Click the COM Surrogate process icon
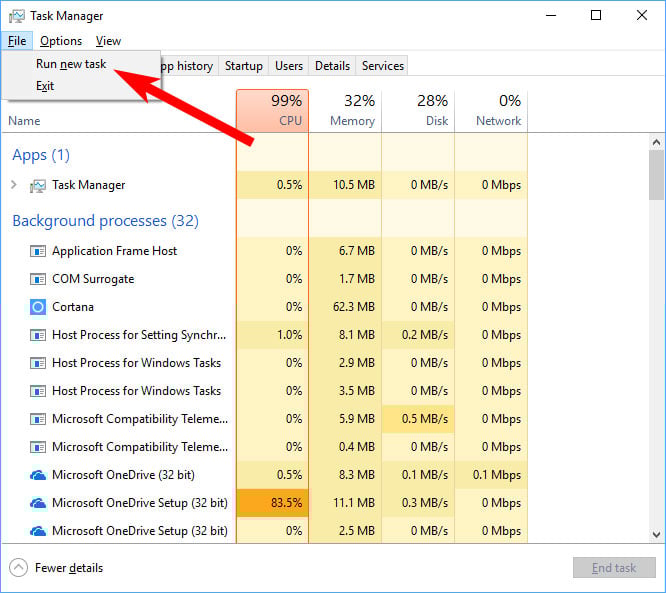The image size is (666, 593). click(38, 279)
